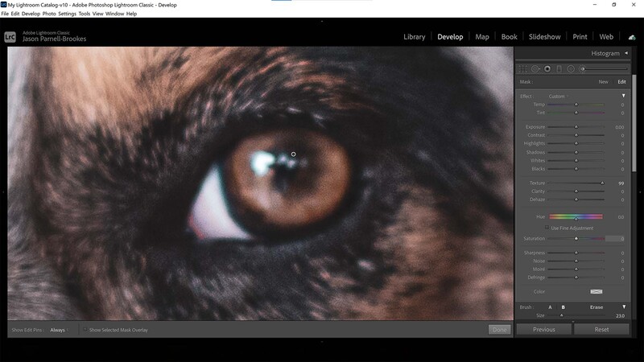Image resolution: width=644 pixels, height=362 pixels.
Task: Switch to the Slideshow module
Action: click(x=545, y=37)
